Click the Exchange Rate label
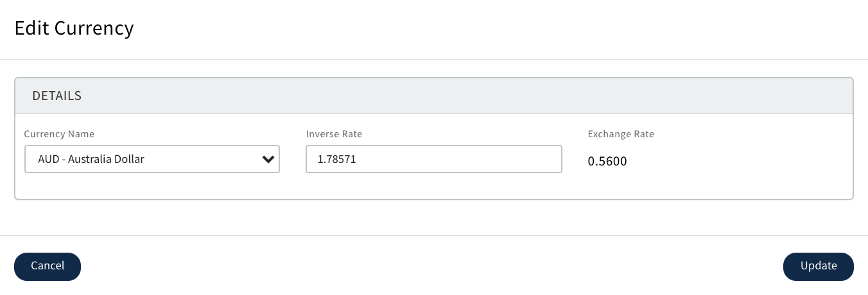Screen dimensions: 868x295 pos(621,134)
